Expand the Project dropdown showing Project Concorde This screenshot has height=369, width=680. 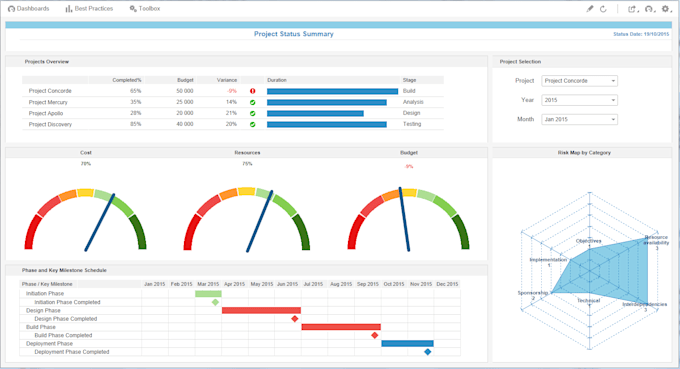579,81
